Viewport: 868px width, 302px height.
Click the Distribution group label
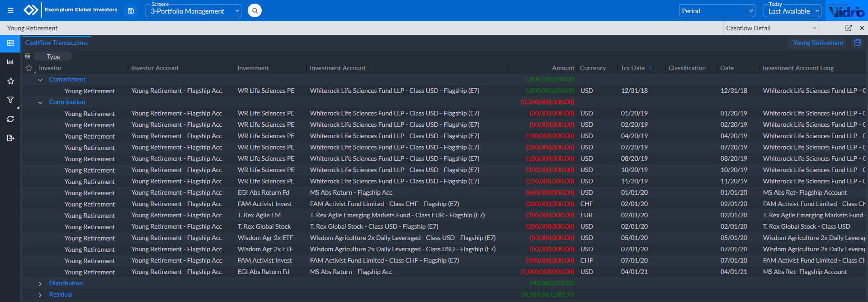coord(66,283)
